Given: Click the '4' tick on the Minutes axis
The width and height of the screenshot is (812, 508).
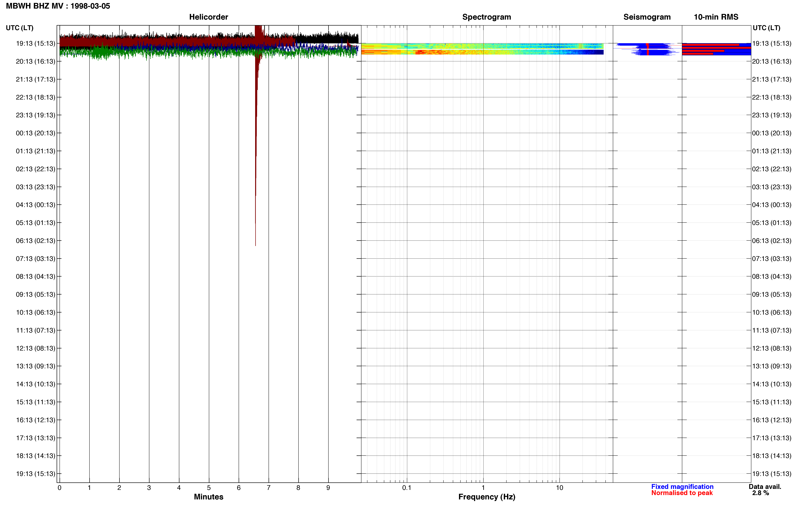Looking at the screenshot, I should coord(179,488).
